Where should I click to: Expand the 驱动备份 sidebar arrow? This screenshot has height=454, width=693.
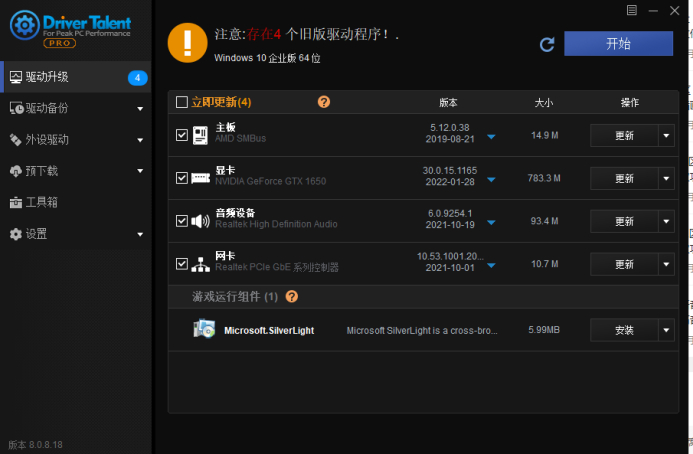[x=140, y=109]
